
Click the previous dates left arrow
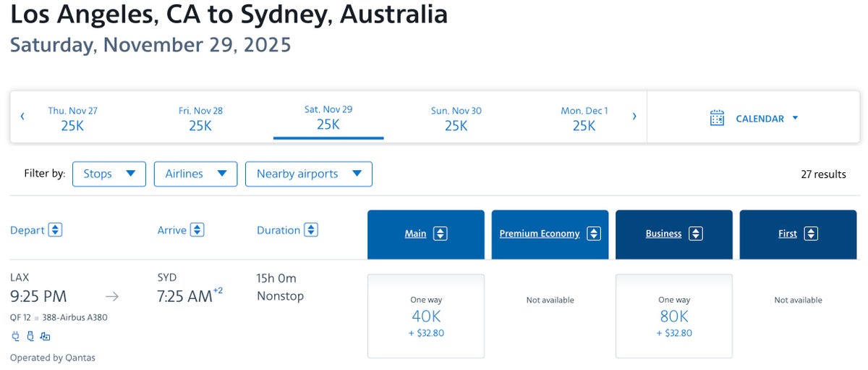22,116
